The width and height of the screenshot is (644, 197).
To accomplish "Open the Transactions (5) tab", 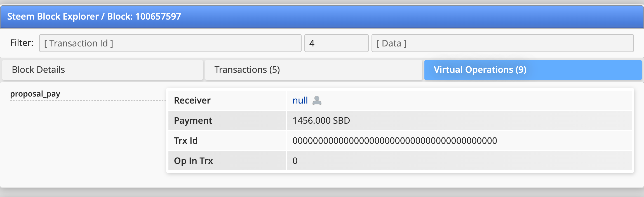I will 313,70.
